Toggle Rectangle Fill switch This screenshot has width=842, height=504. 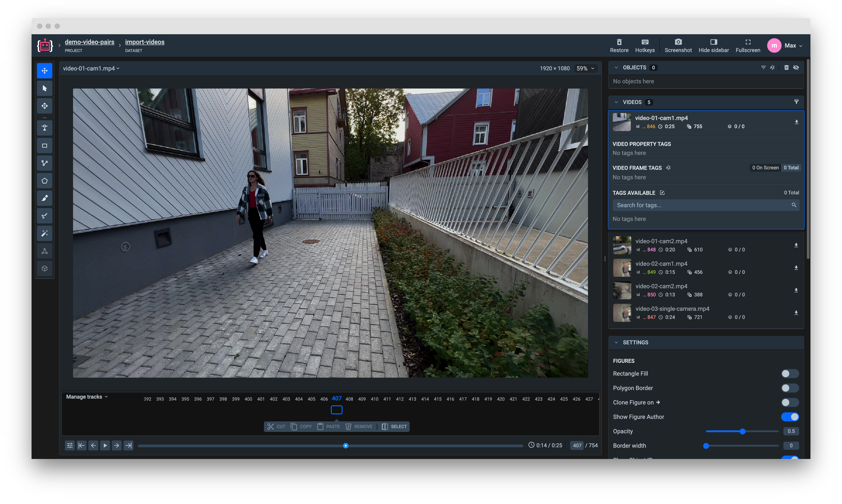pos(790,374)
